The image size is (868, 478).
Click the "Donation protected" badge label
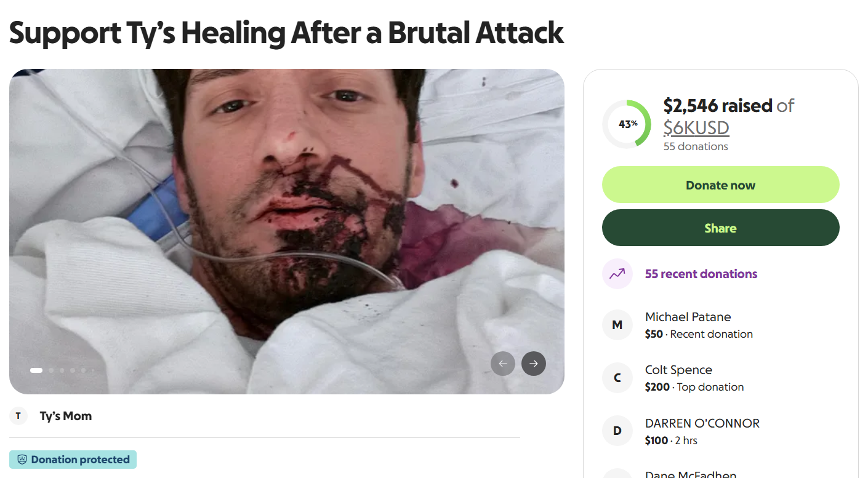tap(80, 460)
